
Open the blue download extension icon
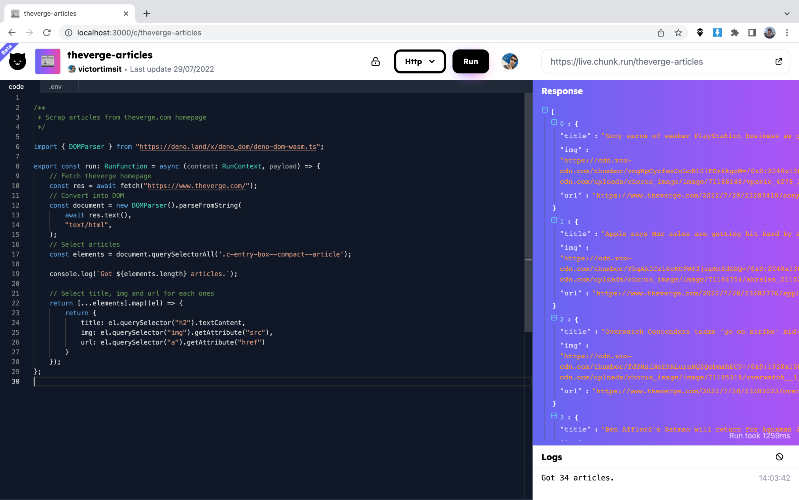point(717,33)
